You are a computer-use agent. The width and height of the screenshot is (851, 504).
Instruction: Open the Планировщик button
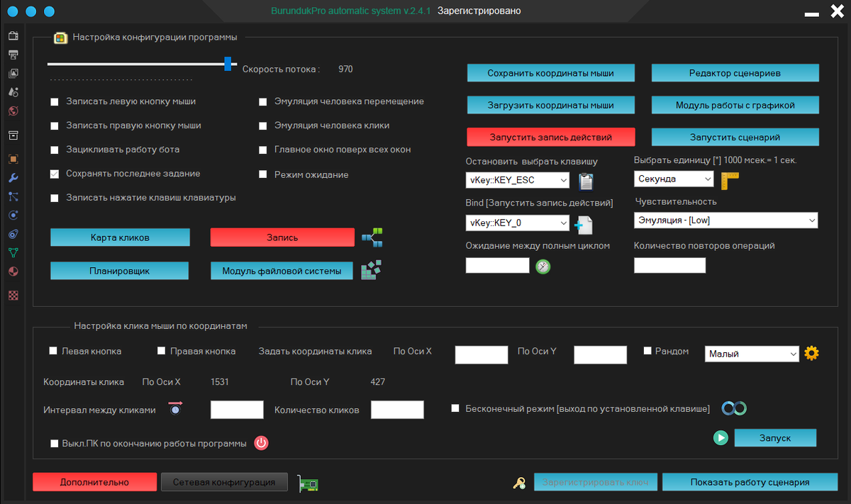120,271
